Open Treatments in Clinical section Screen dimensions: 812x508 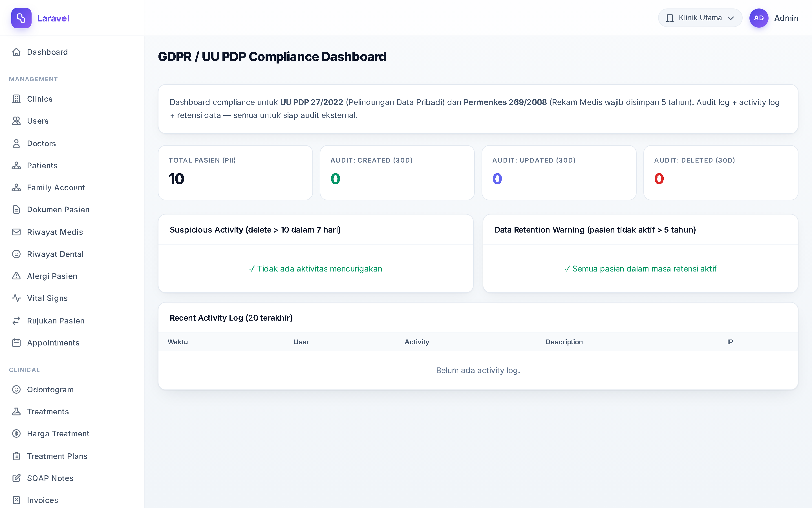tap(72, 411)
